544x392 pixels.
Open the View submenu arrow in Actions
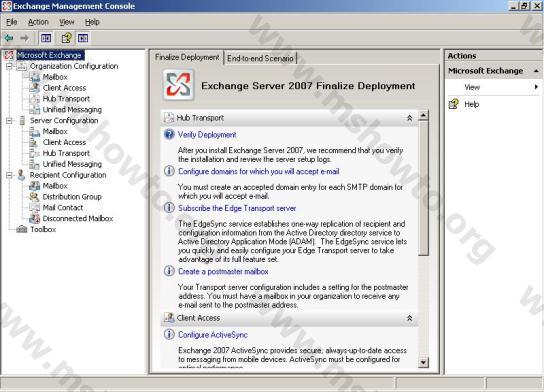click(536, 87)
